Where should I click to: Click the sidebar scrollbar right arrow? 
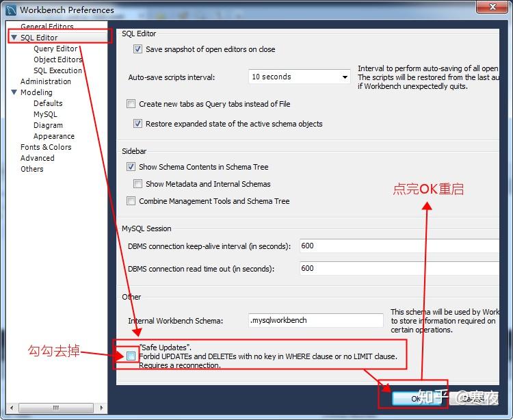click(x=101, y=408)
